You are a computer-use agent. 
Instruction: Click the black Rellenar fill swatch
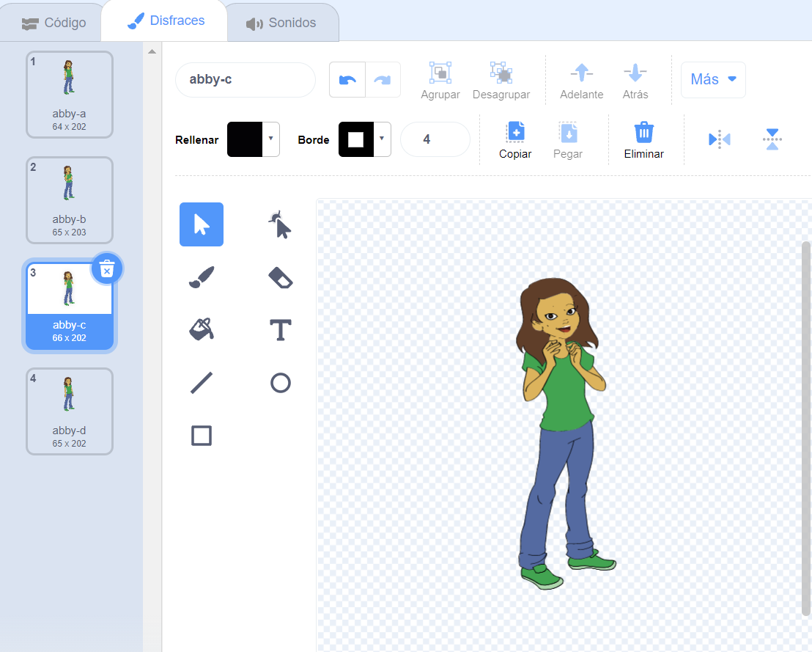[245, 139]
